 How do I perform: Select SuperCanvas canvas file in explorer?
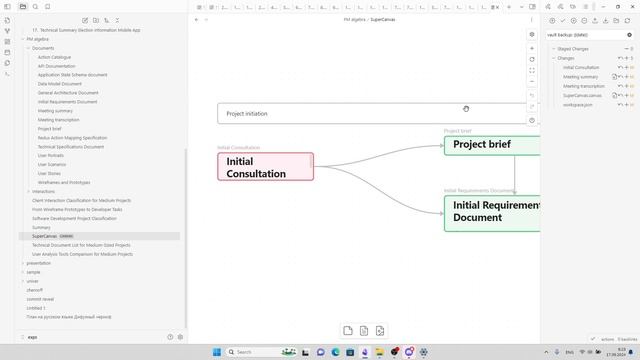pos(99,236)
